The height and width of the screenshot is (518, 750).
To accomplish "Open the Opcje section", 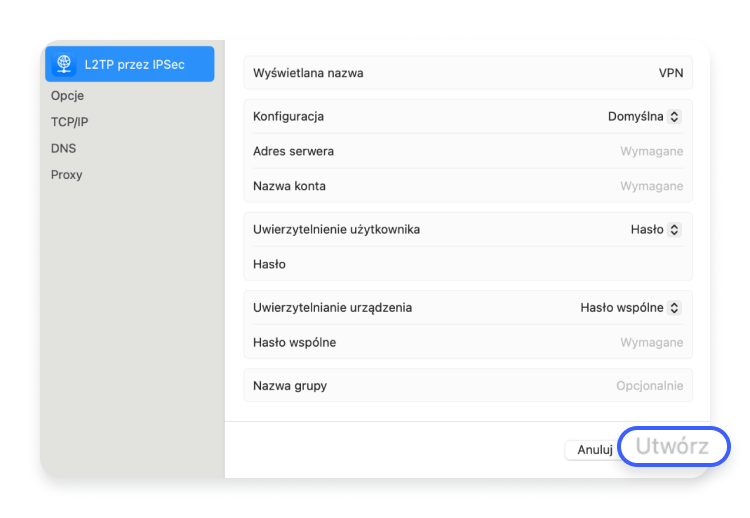I will pyautogui.click(x=67, y=96).
